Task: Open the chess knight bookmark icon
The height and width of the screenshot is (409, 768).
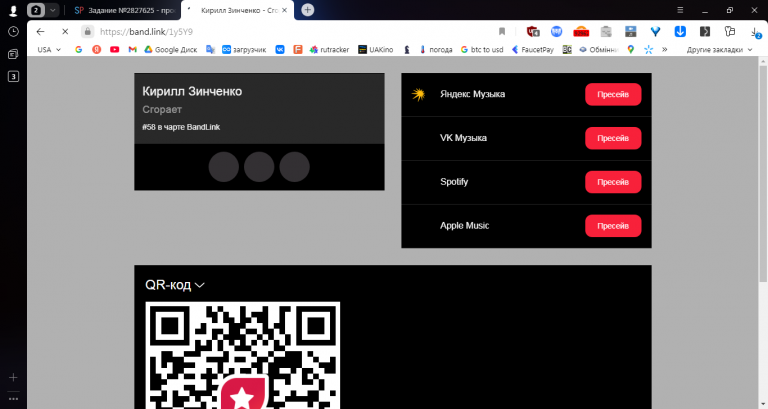Action: pyautogui.click(x=407, y=49)
